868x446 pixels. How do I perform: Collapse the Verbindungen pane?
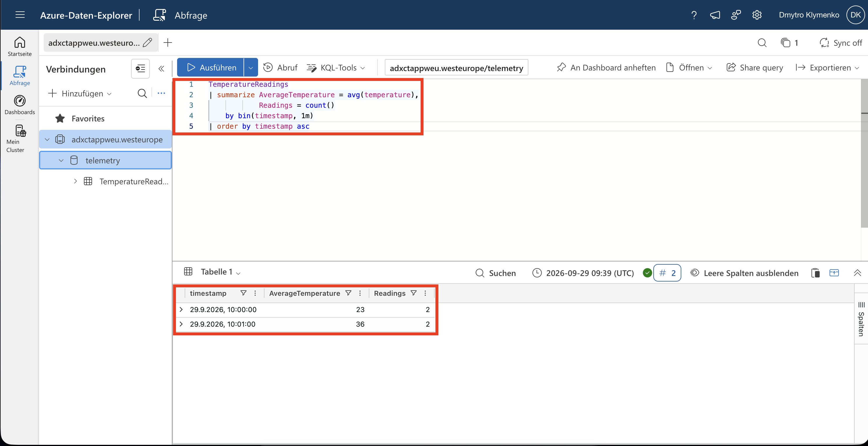pos(161,69)
